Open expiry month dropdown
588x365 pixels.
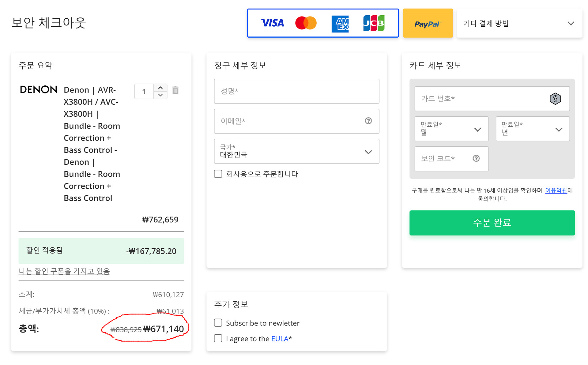point(451,129)
